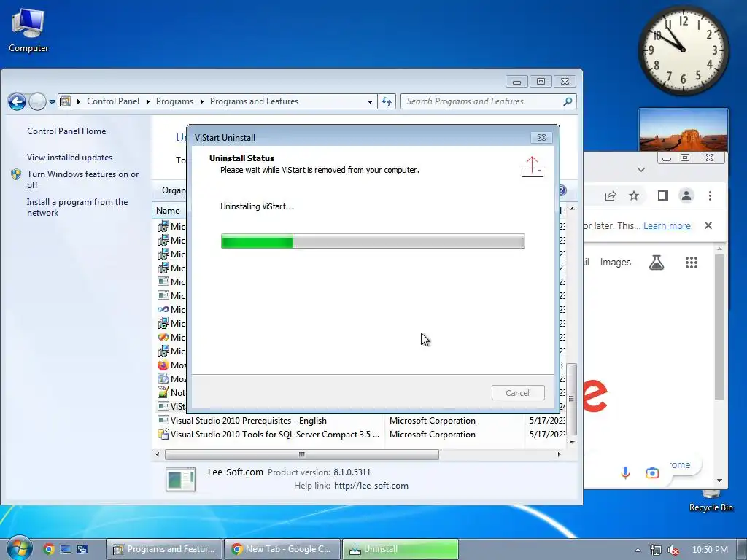
Task: Start voice search with microphone icon
Action: pyautogui.click(x=625, y=472)
